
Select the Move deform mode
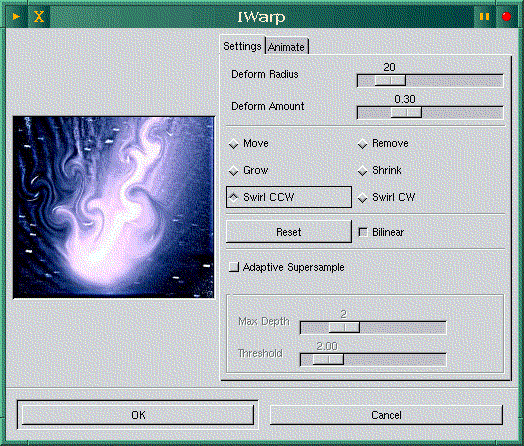(x=249, y=144)
